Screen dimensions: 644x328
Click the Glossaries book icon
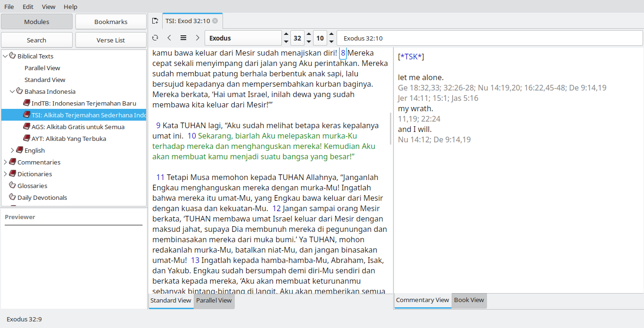(x=12, y=186)
